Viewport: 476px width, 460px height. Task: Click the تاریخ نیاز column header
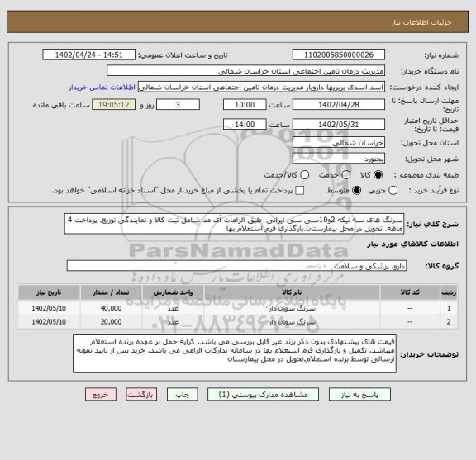49,292
